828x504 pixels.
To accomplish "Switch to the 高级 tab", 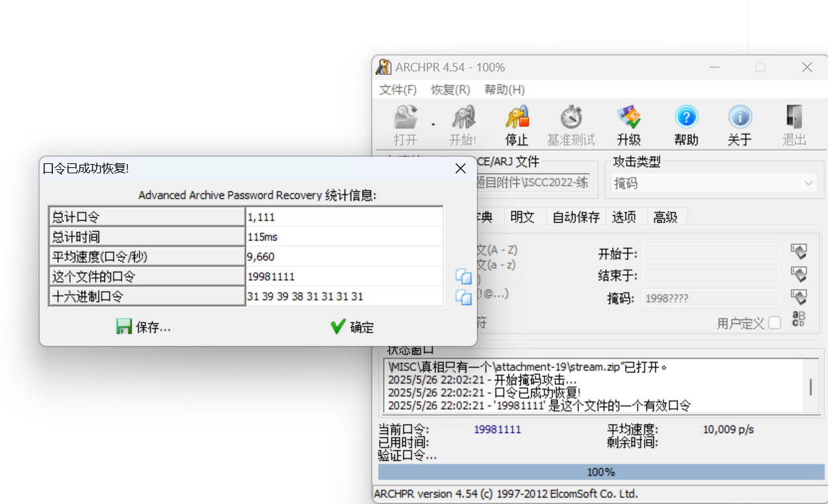I will pos(665,217).
